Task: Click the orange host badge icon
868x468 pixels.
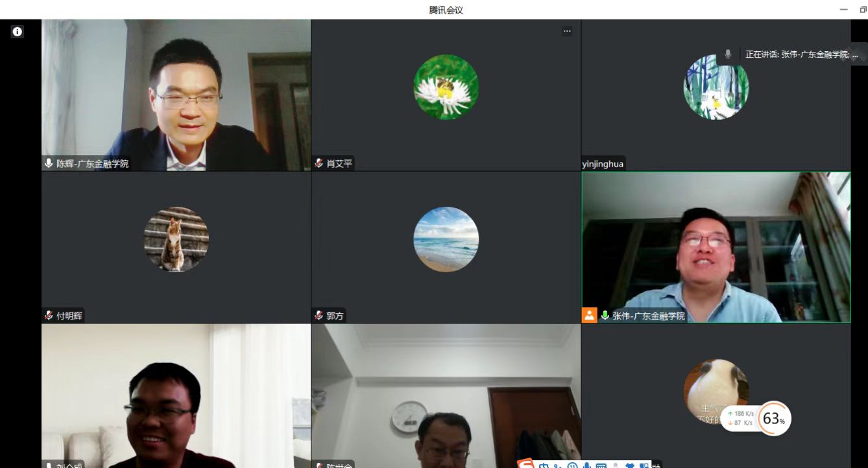Action: coord(589,316)
